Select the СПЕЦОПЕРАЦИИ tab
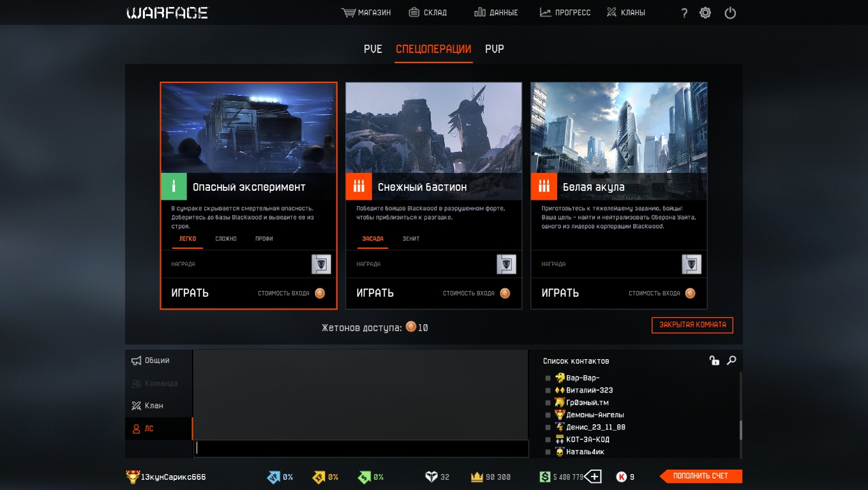The height and width of the screenshot is (490, 868). click(433, 49)
